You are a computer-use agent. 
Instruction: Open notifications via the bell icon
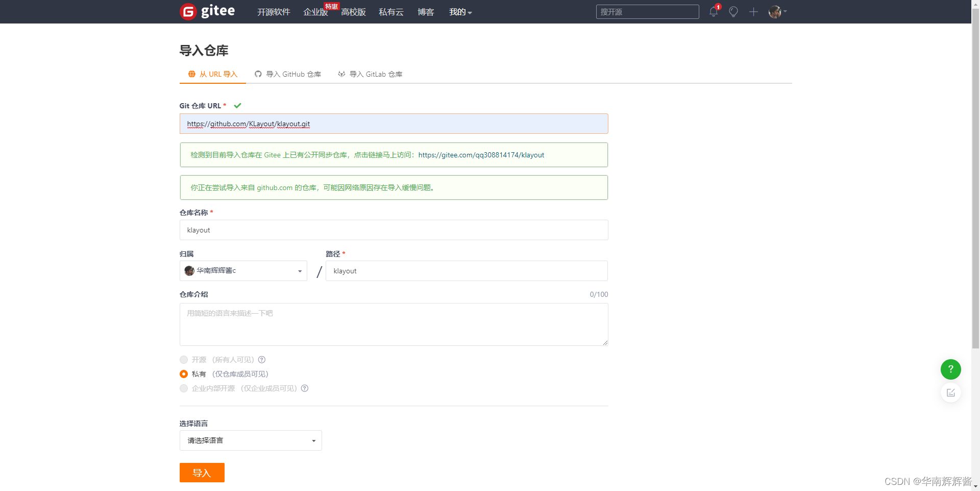pos(713,12)
